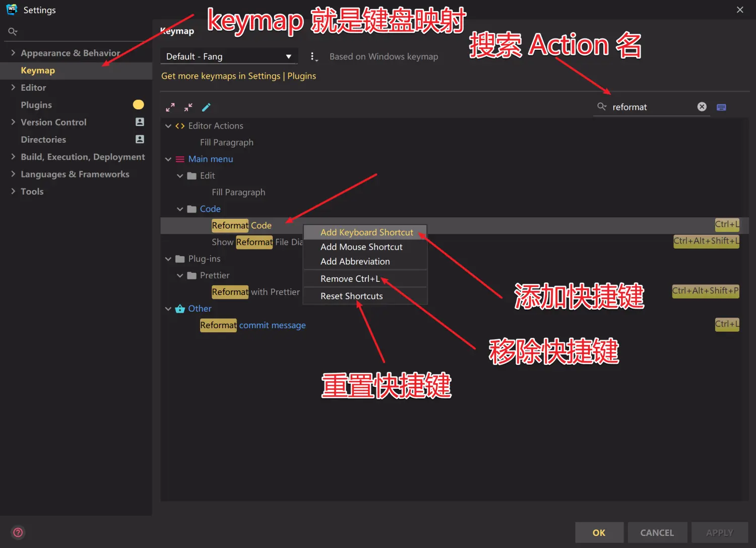Expand the Appearance & Behavior section
The image size is (756, 548).
click(13, 52)
